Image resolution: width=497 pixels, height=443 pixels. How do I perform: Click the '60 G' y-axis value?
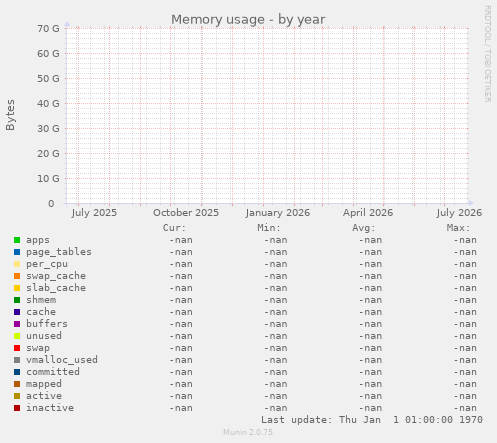pyautogui.click(x=48, y=54)
